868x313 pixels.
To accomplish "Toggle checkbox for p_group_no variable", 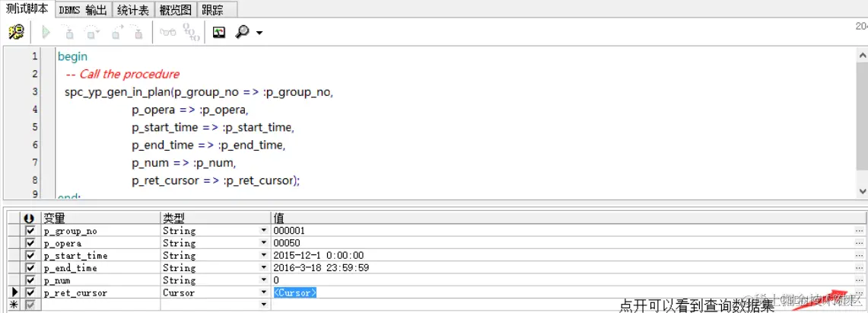I will 30,231.
